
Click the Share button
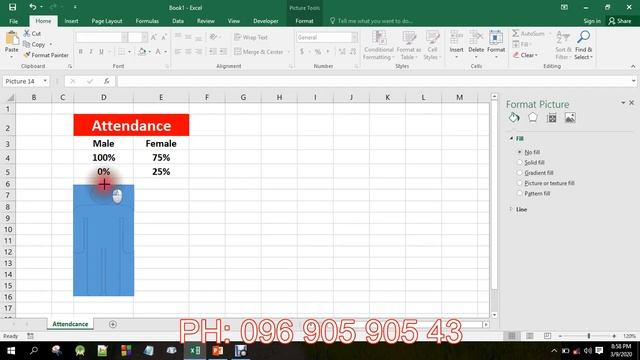click(620, 21)
